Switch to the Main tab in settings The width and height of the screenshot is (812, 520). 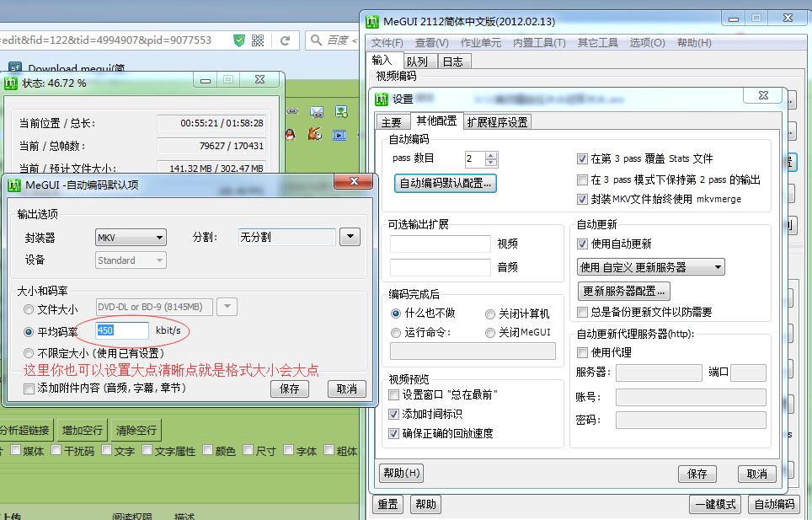click(392, 122)
